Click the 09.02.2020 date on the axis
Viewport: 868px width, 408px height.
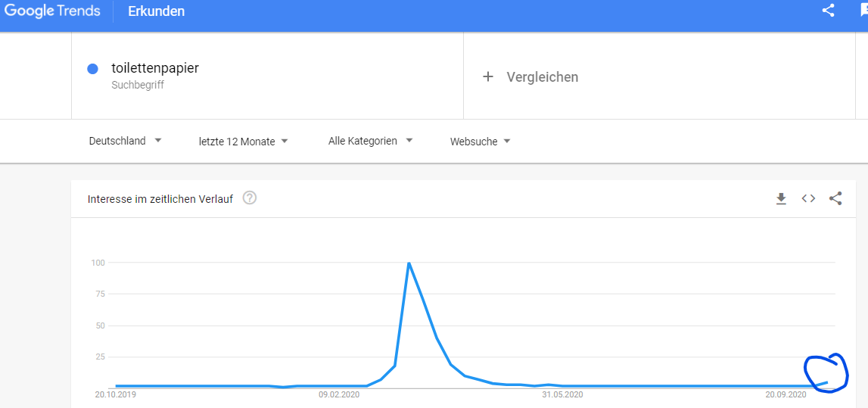[x=339, y=394]
